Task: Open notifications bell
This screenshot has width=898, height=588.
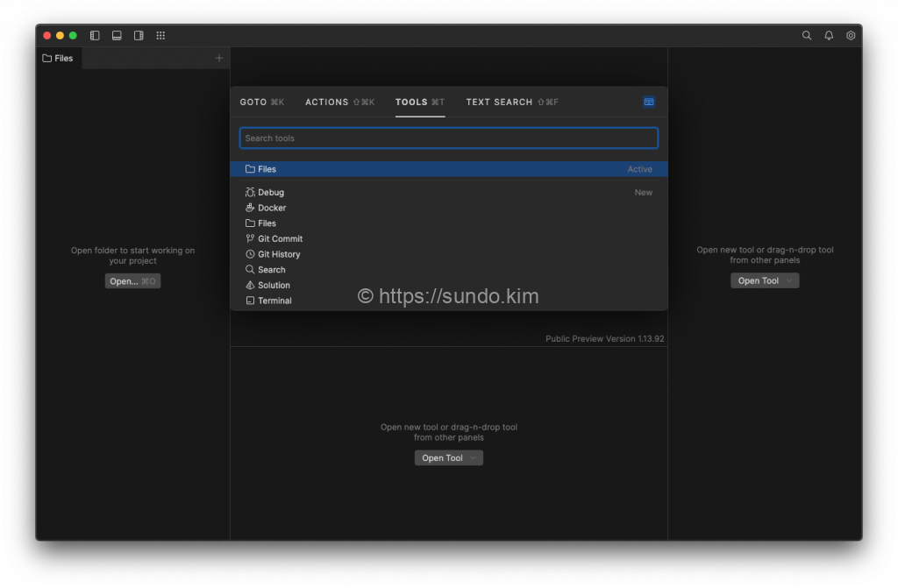Action: (x=829, y=36)
